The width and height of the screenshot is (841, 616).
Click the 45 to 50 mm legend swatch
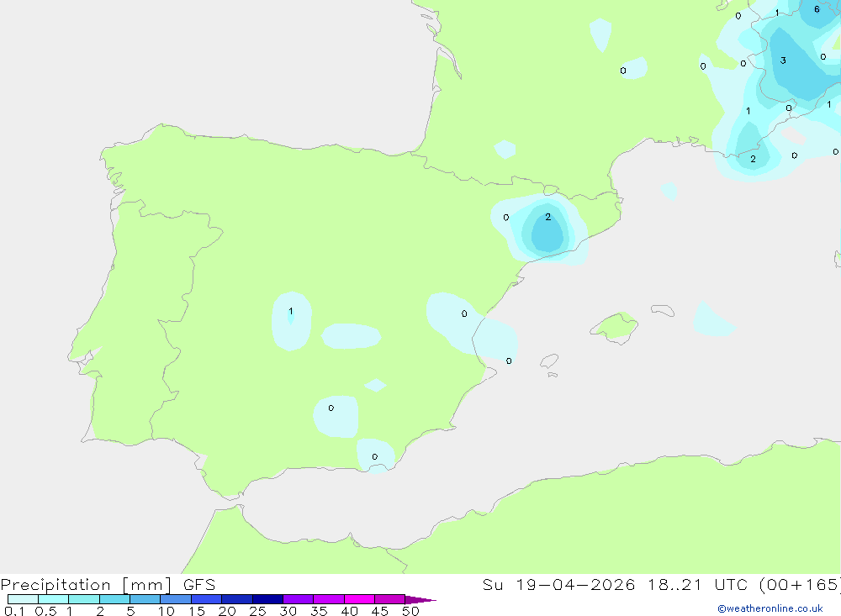coord(390,599)
